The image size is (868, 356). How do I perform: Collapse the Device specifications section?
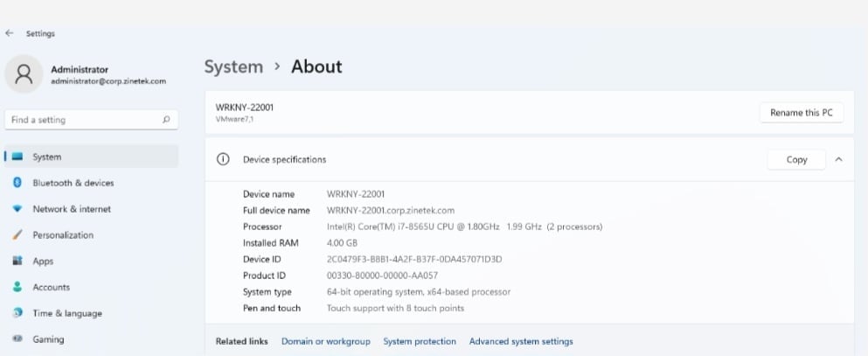point(838,159)
